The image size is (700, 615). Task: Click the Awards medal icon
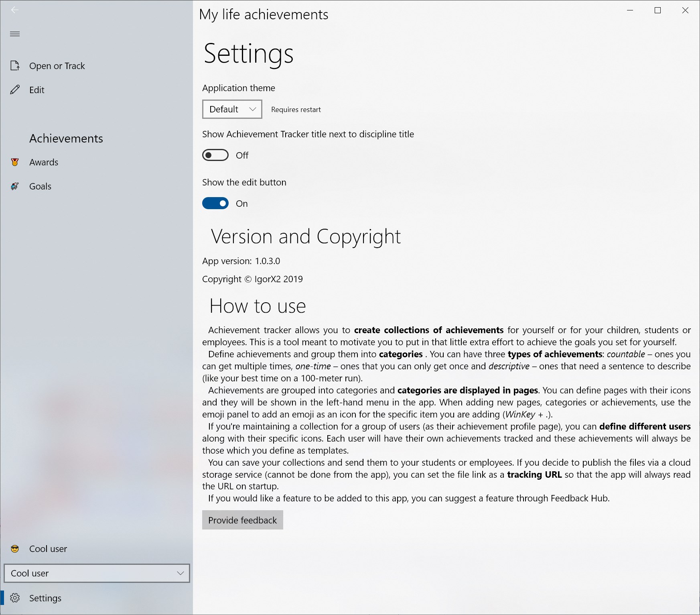point(15,162)
